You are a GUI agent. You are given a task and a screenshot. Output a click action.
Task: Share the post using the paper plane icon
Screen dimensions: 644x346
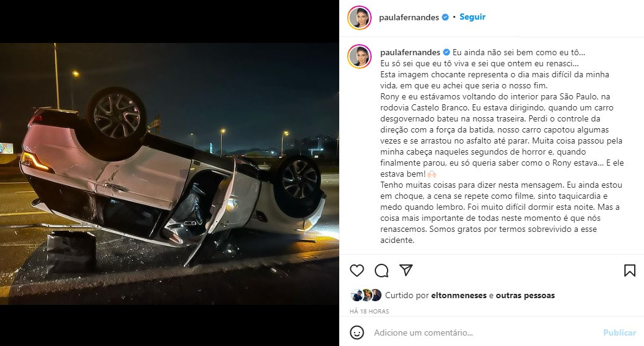tap(406, 270)
